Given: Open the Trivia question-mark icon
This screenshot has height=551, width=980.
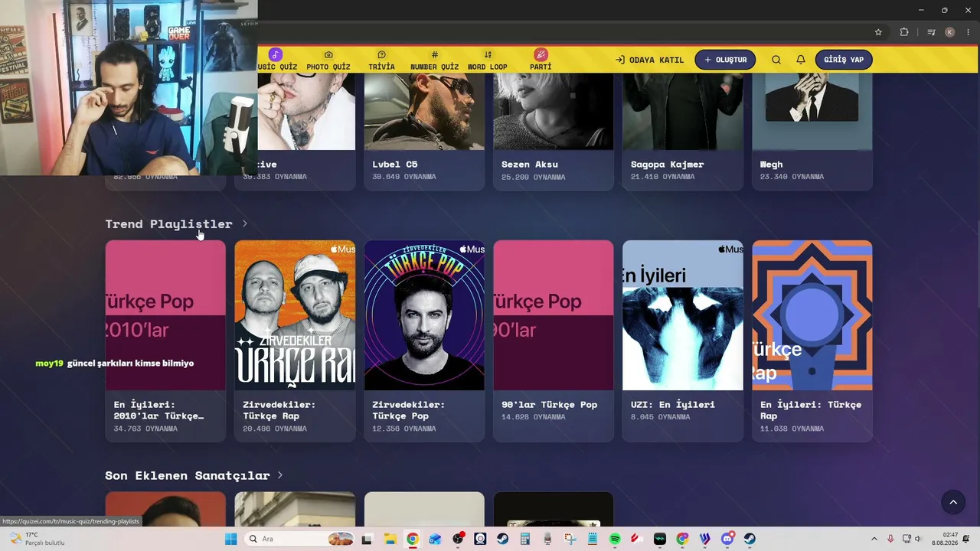Looking at the screenshot, I should point(381,55).
